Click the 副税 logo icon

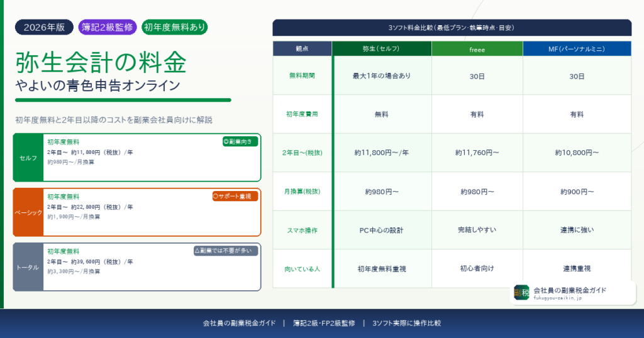(521, 293)
